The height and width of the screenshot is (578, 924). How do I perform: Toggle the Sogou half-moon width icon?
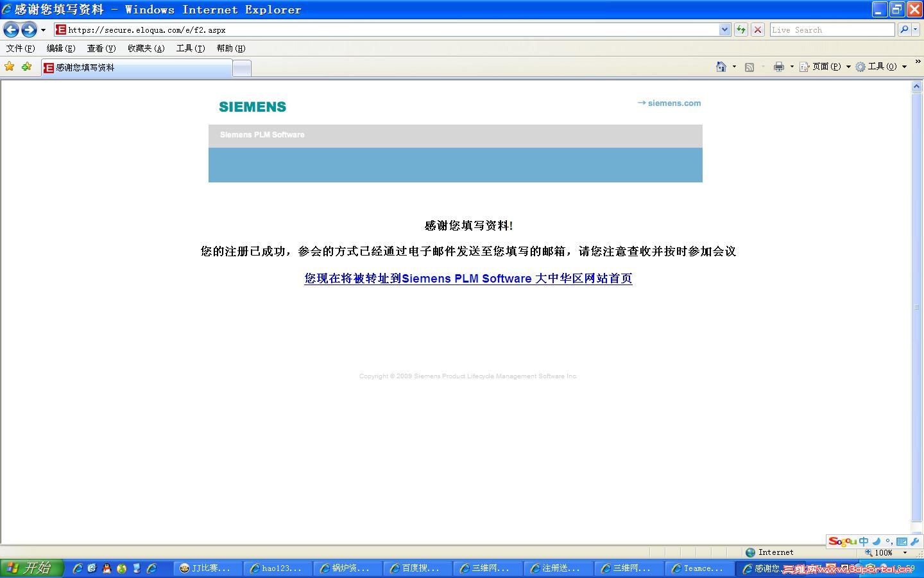[x=877, y=541]
